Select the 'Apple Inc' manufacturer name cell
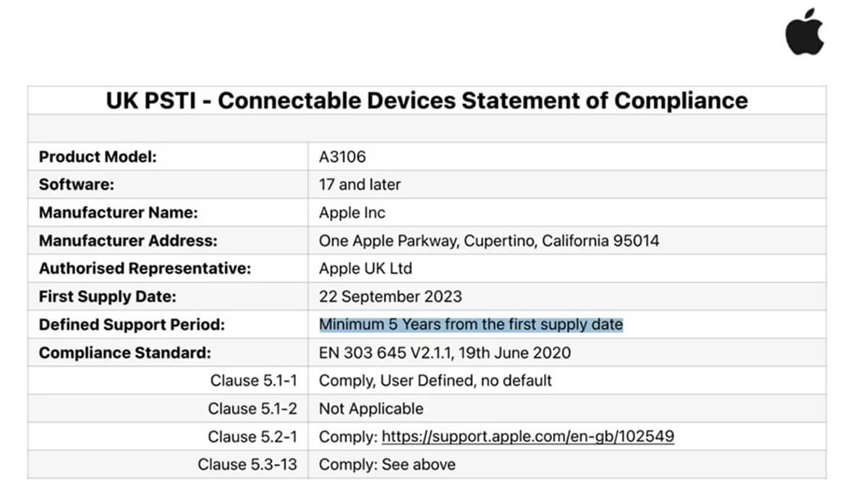This screenshot has width=868, height=488. [x=352, y=213]
